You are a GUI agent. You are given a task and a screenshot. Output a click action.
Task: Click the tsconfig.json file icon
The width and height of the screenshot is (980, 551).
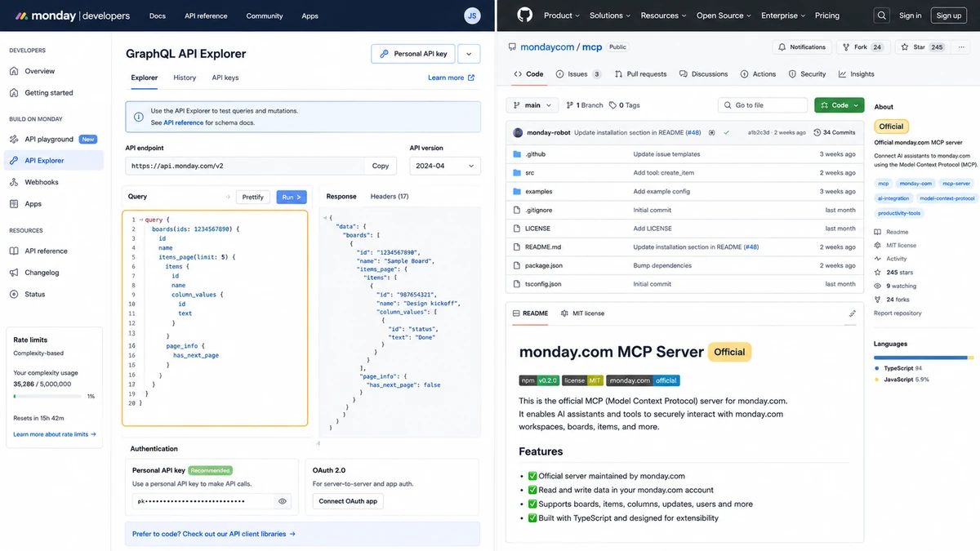(517, 284)
